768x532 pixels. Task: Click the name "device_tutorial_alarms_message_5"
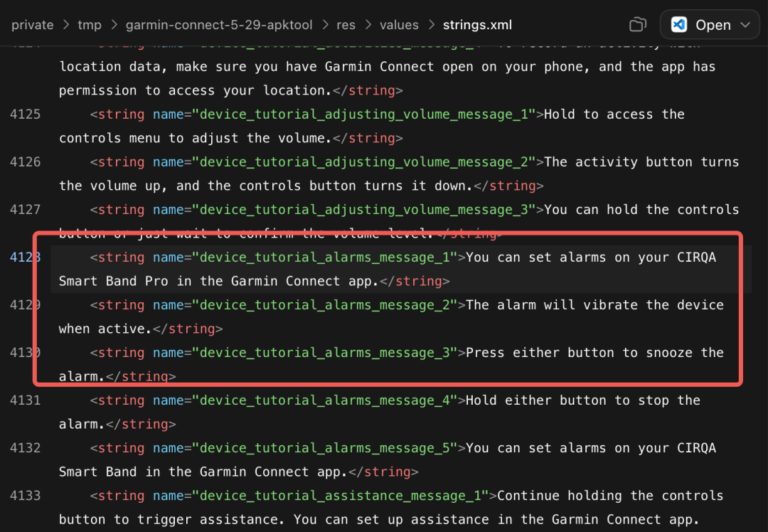325,448
